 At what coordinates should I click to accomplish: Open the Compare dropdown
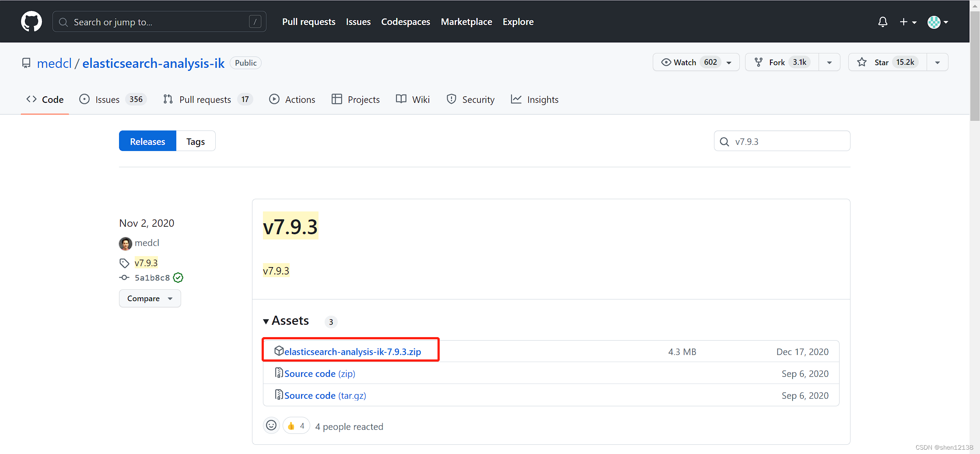pos(150,298)
